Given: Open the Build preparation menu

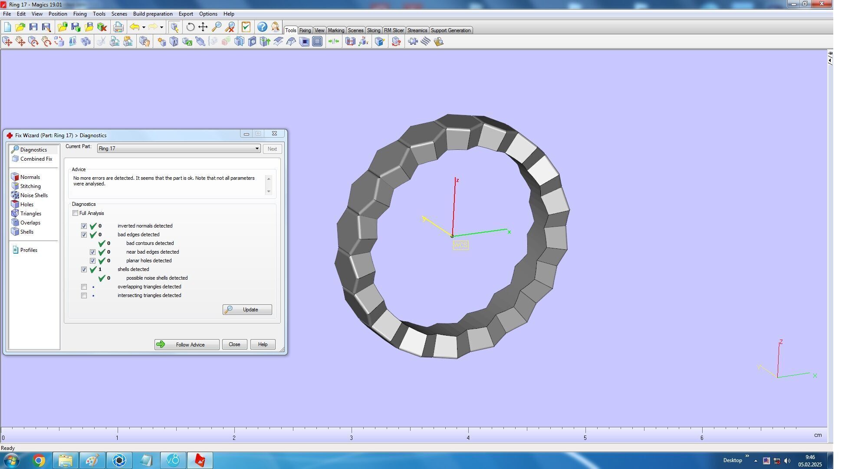Looking at the screenshot, I should (153, 14).
